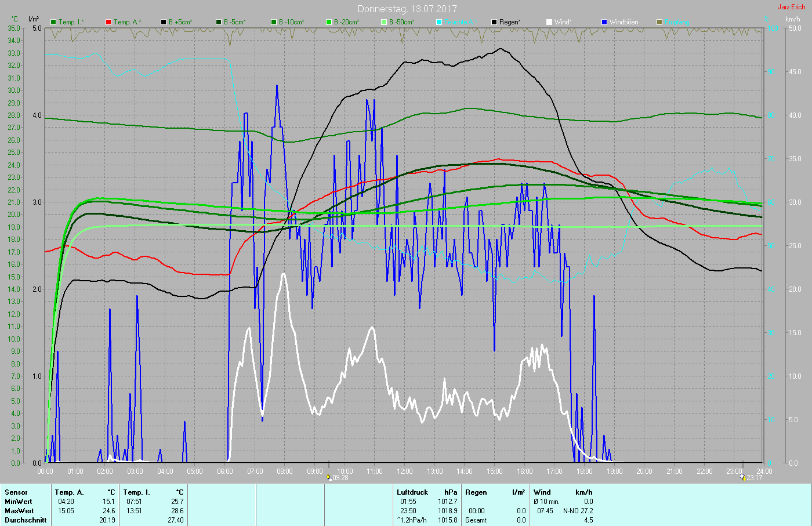Click the cyan Feuchte A. legend square
The height and width of the screenshot is (526, 812).
(439, 22)
